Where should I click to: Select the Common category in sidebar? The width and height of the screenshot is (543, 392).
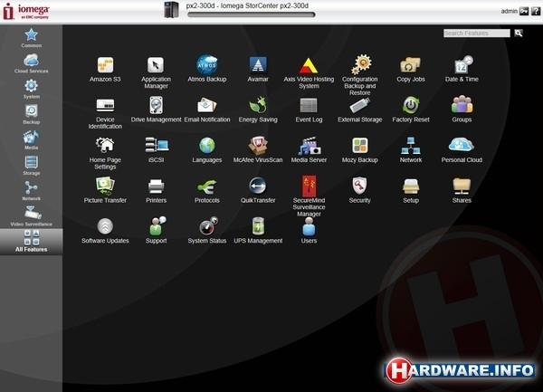(31, 38)
